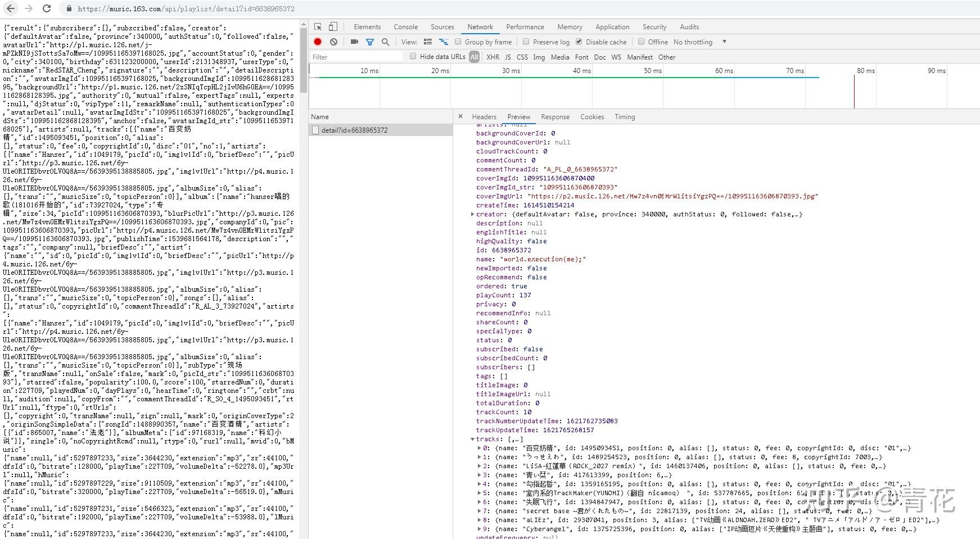The image size is (980, 539).
Task: Switch to the Performance tab
Action: [x=525, y=27]
